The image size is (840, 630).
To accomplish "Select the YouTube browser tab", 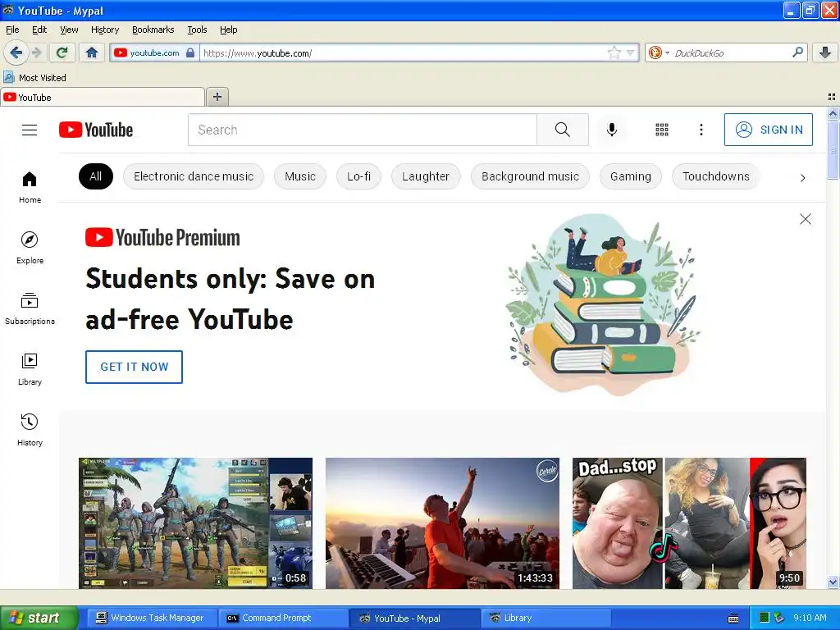I will pos(103,97).
